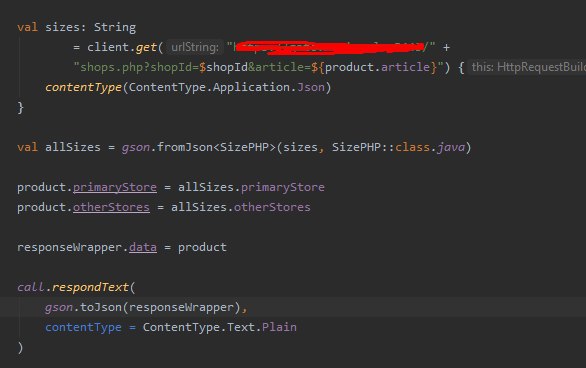Screen dimensions: 586x368
Task: Click 'article' inside the ${product.article} expression
Action: (x=405, y=67)
